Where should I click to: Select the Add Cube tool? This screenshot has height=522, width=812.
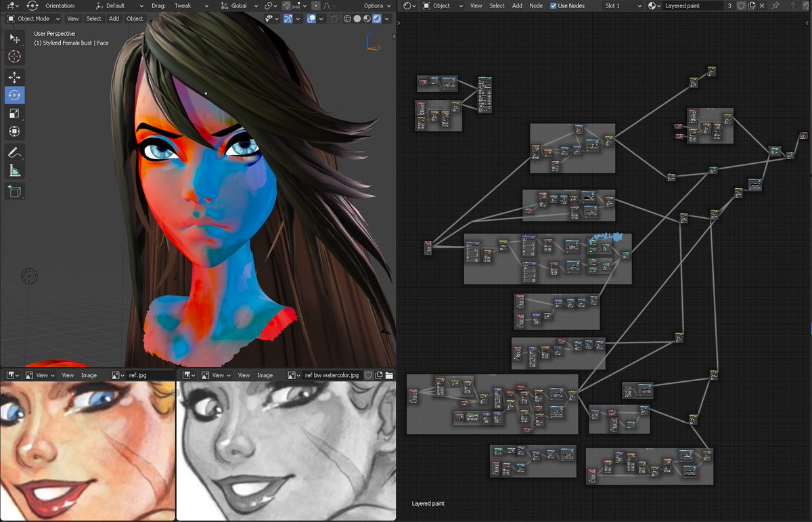click(x=14, y=192)
